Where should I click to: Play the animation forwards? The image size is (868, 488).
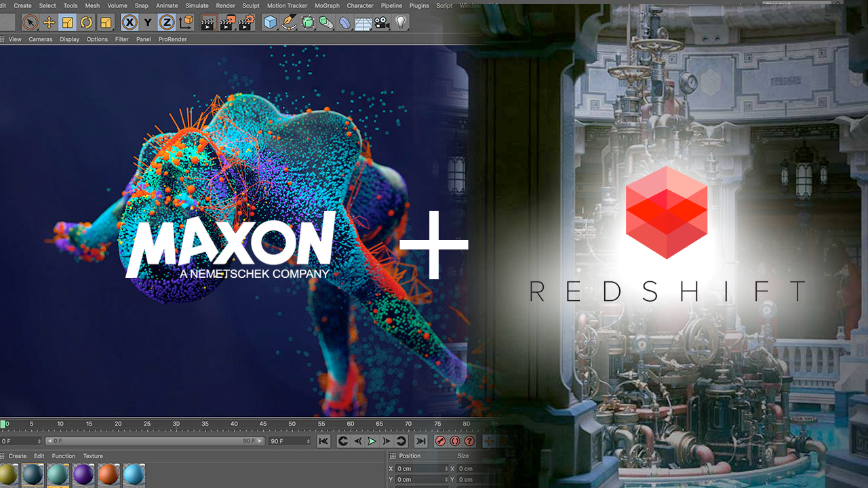(x=372, y=441)
